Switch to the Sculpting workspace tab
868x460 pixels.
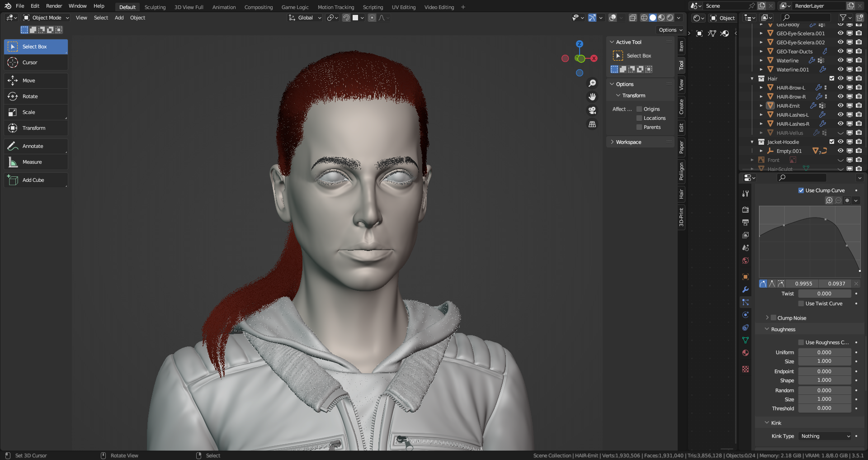tap(155, 7)
